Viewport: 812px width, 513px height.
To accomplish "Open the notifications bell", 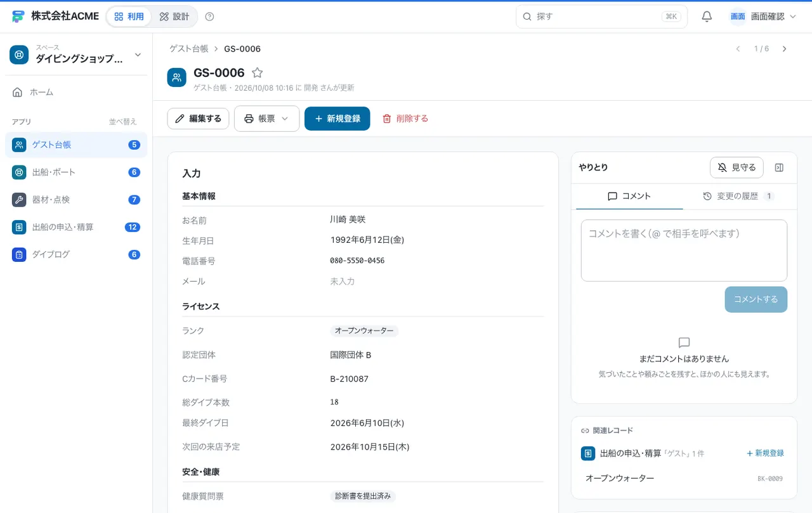I will click(707, 16).
